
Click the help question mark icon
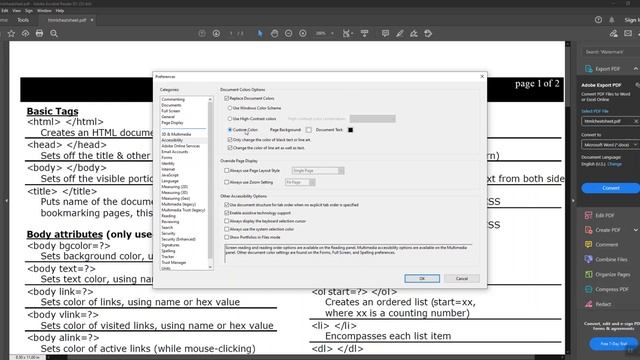[x=598, y=20]
